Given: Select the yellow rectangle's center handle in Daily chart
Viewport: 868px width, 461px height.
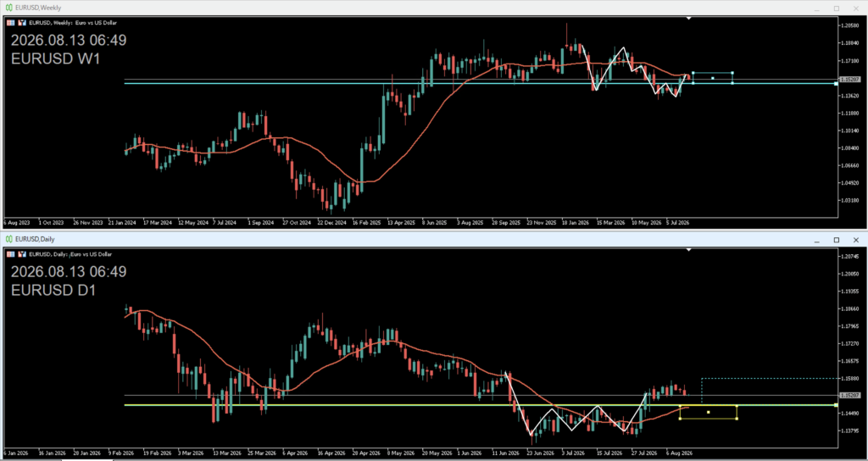Looking at the screenshot, I should click(x=709, y=412).
